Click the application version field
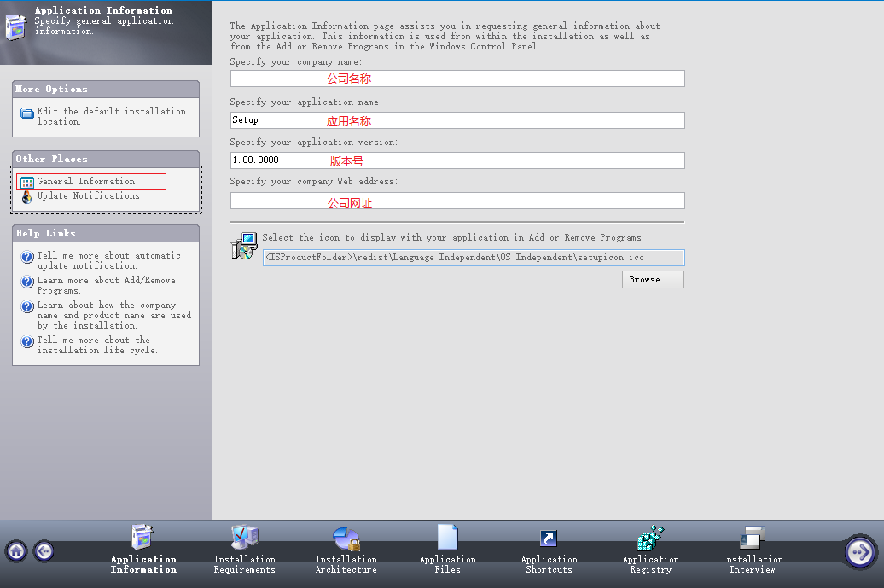 (457, 160)
